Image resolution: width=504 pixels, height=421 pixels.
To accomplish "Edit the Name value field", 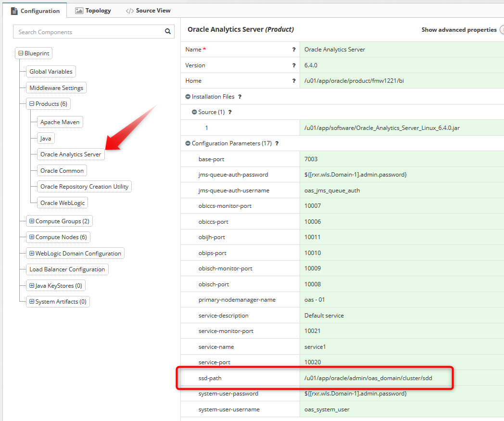I will point(402,50).
